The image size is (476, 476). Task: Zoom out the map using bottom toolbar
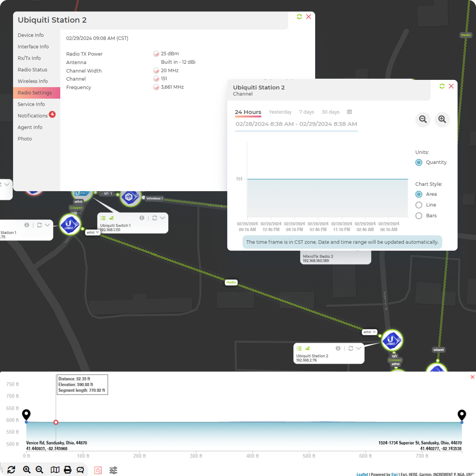pos(39,470)
